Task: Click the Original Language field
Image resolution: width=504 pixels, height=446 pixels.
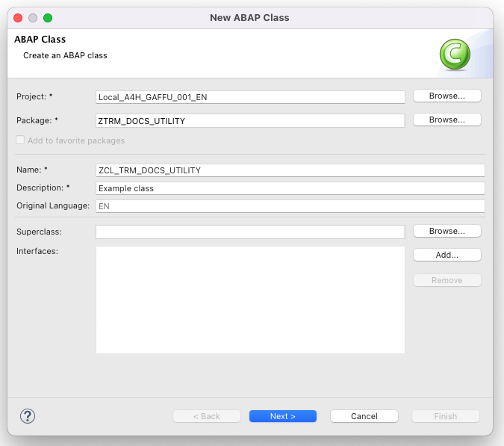Action: pyautogui.click(x=290, y=206)
